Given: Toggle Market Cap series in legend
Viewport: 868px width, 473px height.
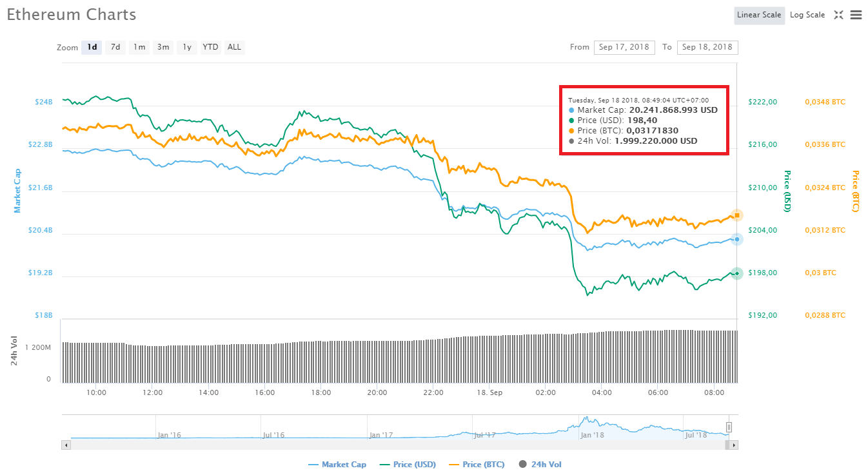Looking at the screenshot, I should coord(337,464).
